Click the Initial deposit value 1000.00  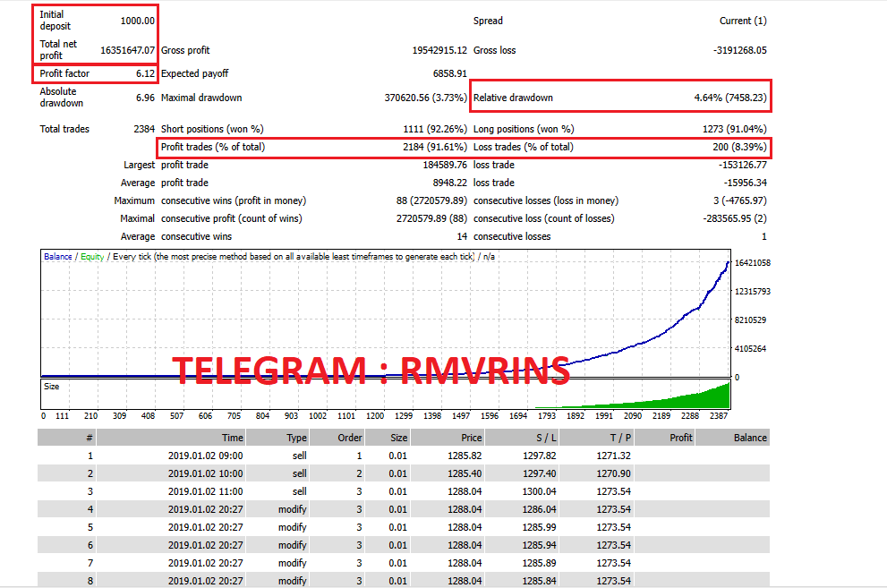click(138, 21)
